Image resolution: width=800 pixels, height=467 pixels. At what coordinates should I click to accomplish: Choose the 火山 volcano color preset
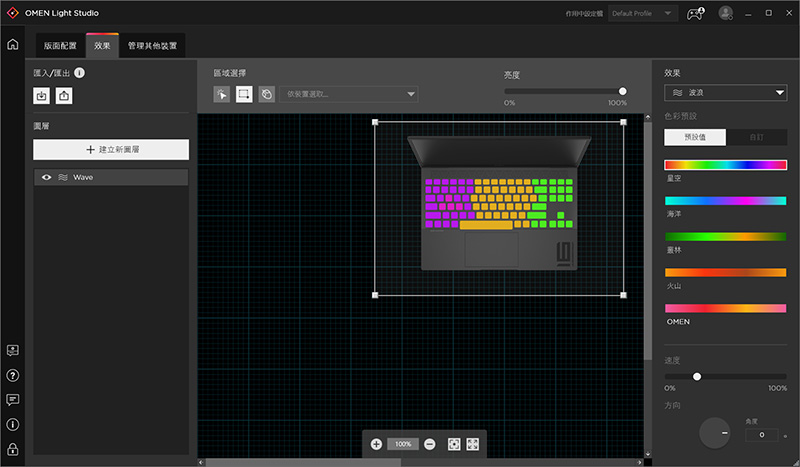pos(726,272)
